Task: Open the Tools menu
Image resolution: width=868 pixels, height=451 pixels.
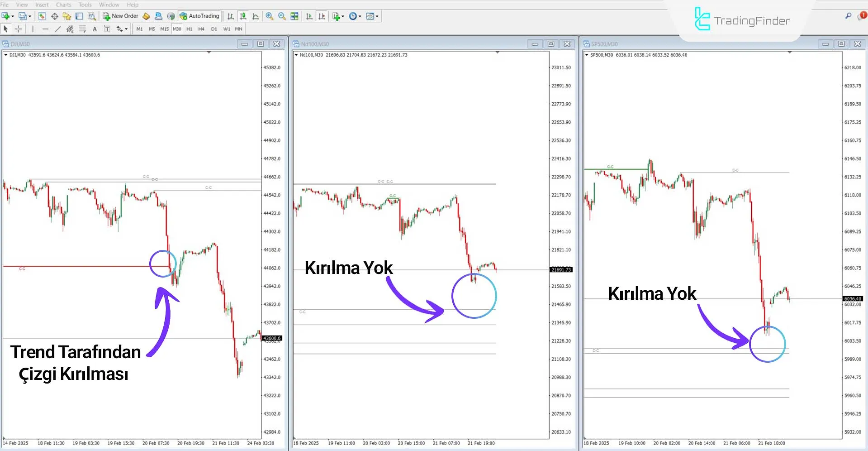Action: tap(85, 5)
